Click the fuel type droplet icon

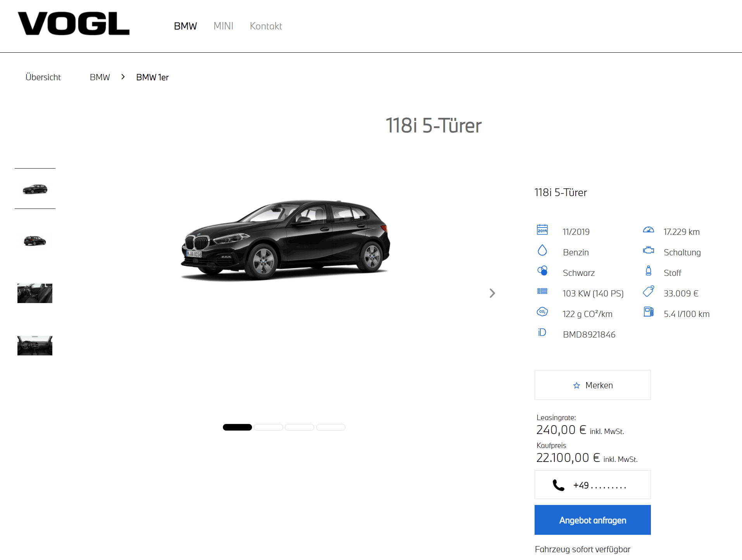click(542, 250)
